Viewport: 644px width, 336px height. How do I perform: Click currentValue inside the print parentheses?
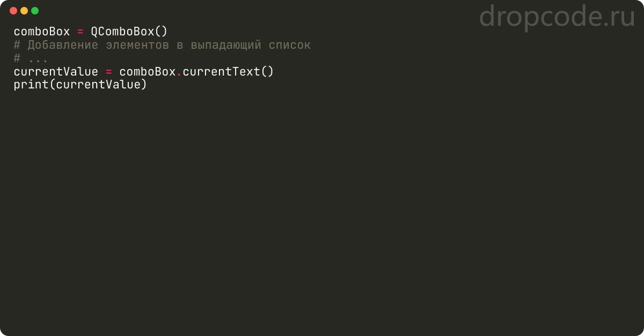pos(98,85)
